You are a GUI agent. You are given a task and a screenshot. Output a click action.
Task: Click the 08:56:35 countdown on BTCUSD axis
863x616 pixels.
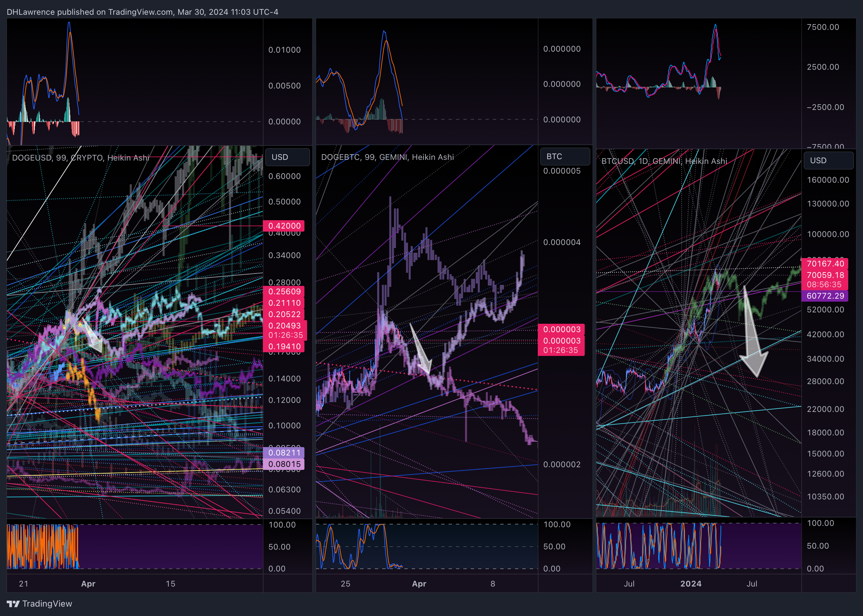point(824,285)
